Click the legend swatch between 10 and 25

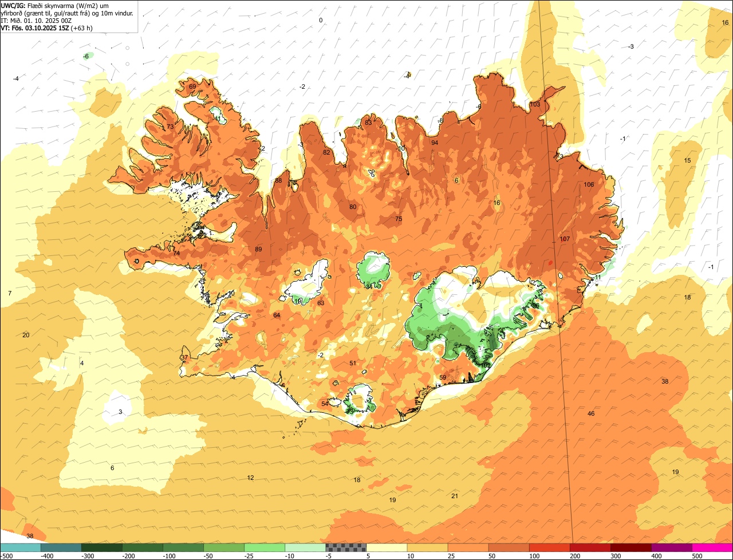coord(427,547)
